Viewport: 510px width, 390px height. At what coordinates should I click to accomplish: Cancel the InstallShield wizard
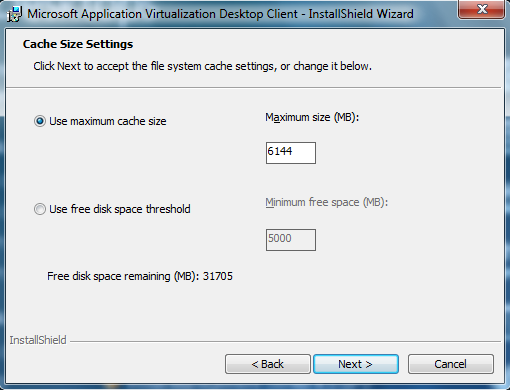click(451, 364)
